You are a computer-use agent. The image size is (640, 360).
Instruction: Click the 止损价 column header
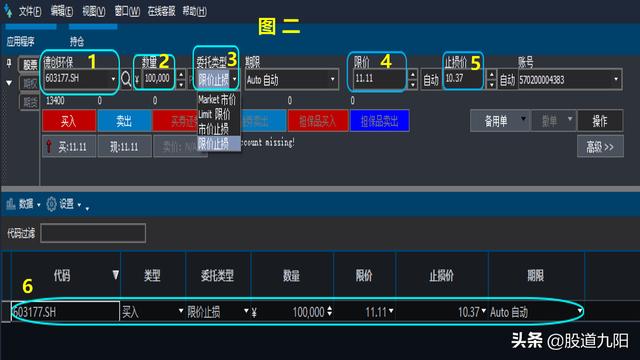442,276
